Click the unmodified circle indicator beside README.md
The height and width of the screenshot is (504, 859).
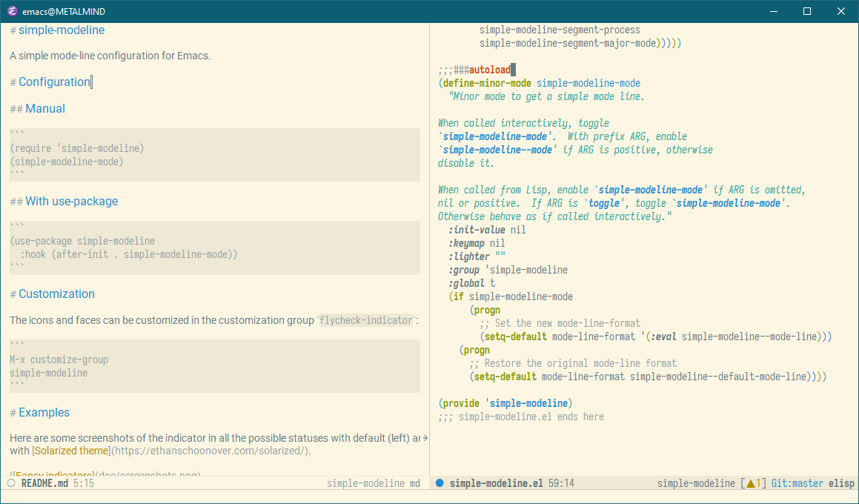click(12, 483)
